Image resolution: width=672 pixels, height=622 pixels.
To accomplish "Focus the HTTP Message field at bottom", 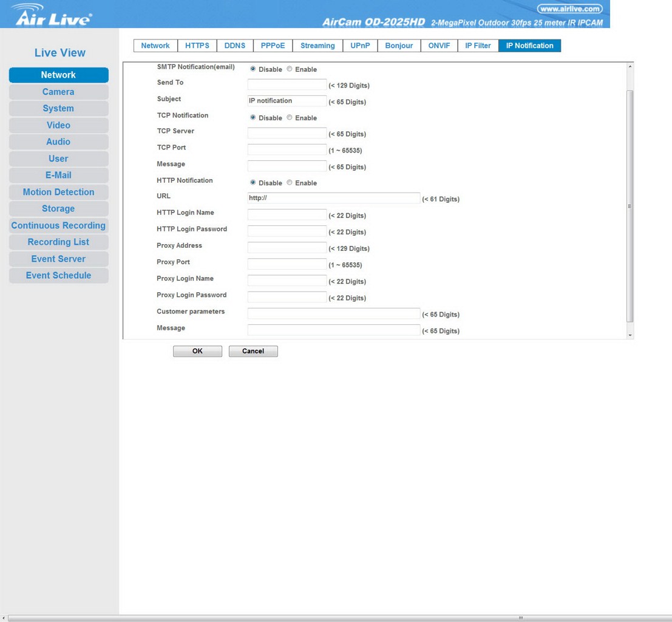I will [334, 330].
